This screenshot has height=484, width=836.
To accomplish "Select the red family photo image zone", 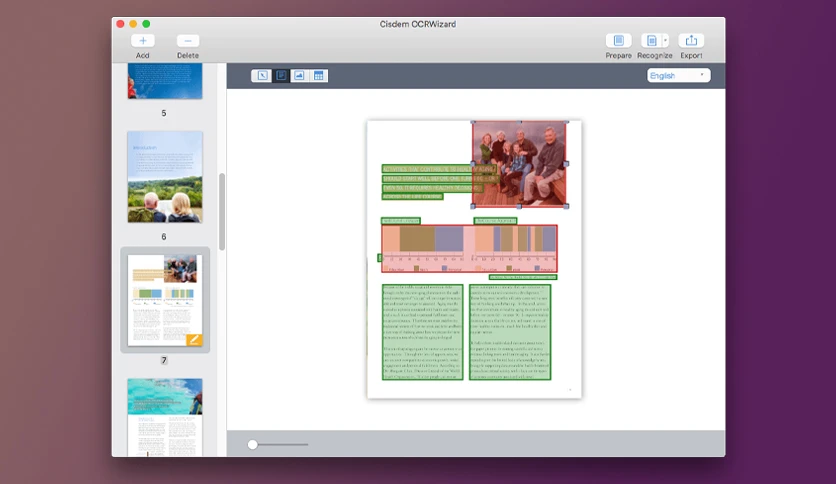I will click(519, 164).
